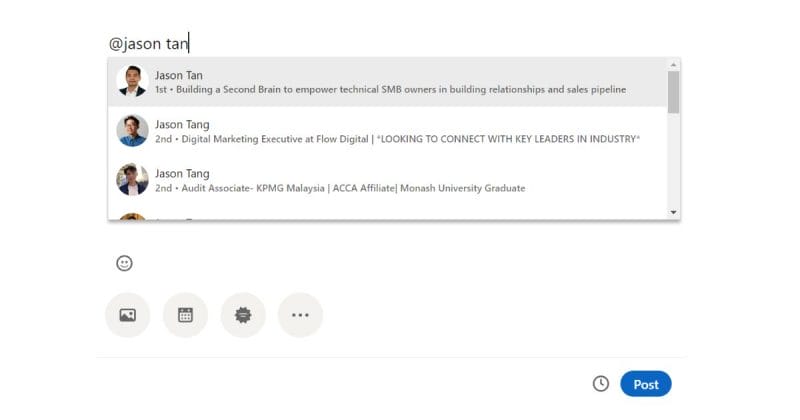The height and width of the screenshot is (420, 800).
Task: Click text 'Monash University Graduate'
Action: pos(462,188)
